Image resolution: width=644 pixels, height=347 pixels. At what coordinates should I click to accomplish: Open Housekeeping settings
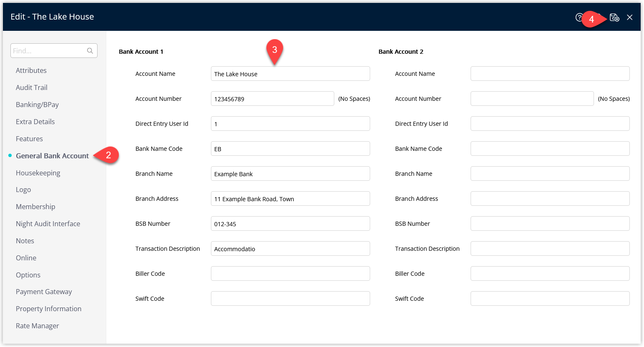38,173
